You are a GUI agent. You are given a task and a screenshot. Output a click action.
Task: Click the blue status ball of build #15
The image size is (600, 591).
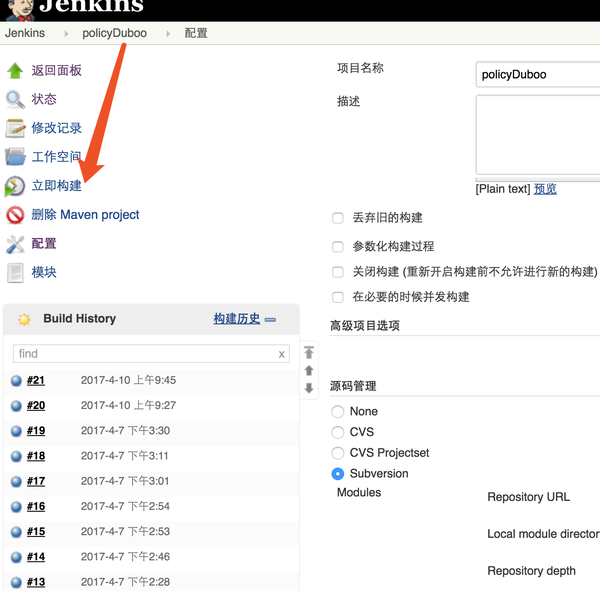point(16,532)
